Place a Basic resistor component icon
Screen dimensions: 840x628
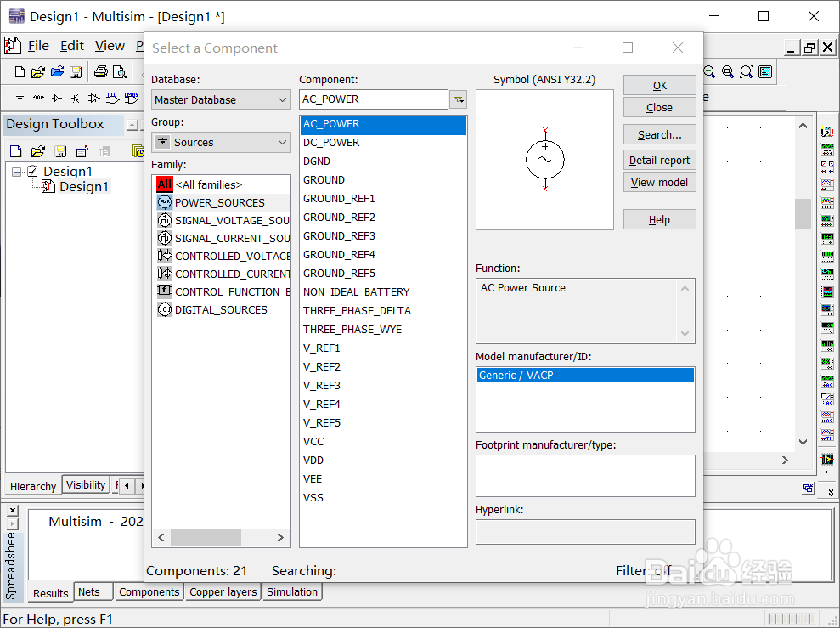[x=38, y=98]
